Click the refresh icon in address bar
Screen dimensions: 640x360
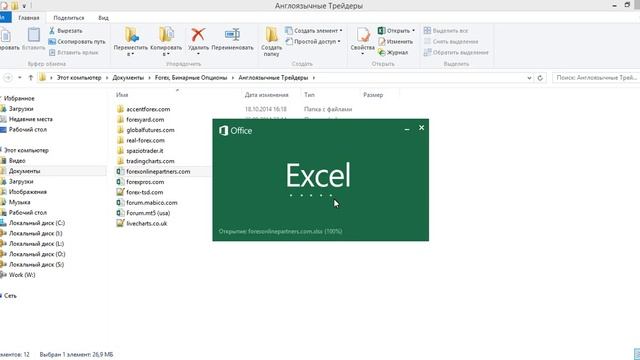(540, 78)
